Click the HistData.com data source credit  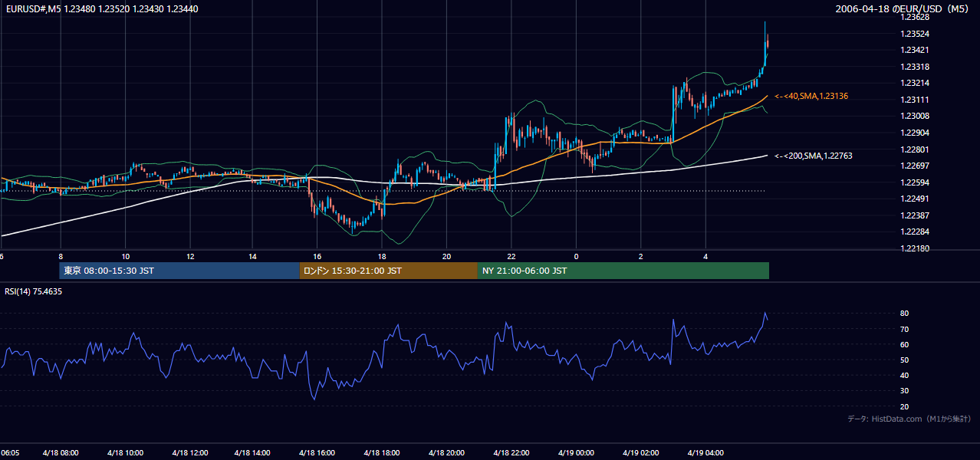pos(909,419)
